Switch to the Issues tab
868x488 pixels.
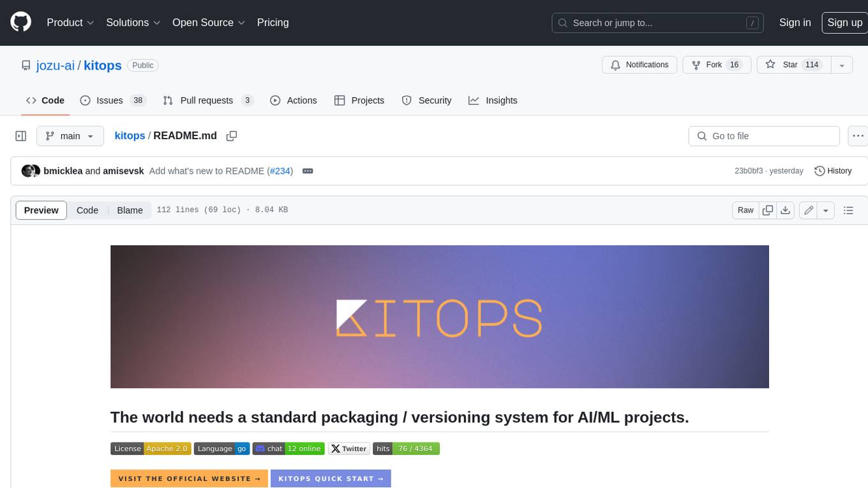(114, 100)
